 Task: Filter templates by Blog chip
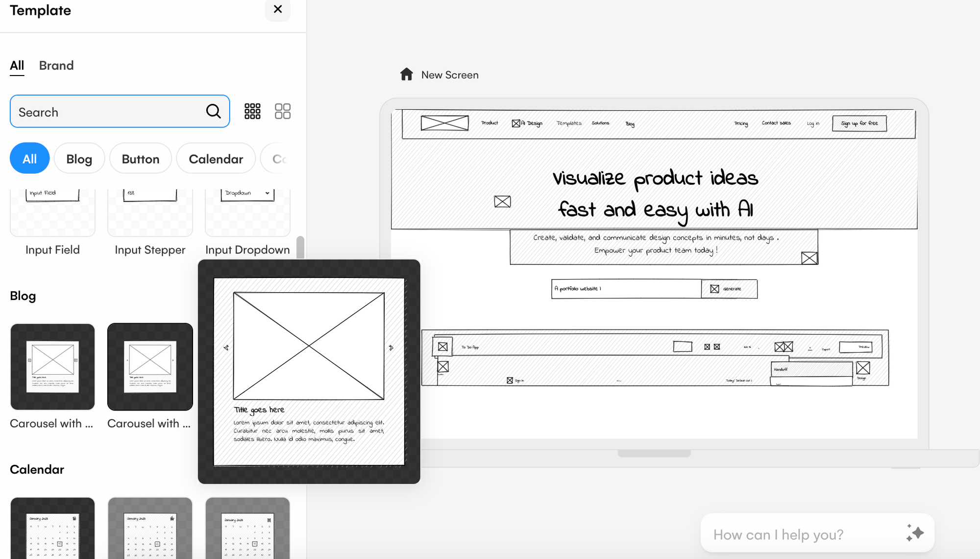pos(79,158)
